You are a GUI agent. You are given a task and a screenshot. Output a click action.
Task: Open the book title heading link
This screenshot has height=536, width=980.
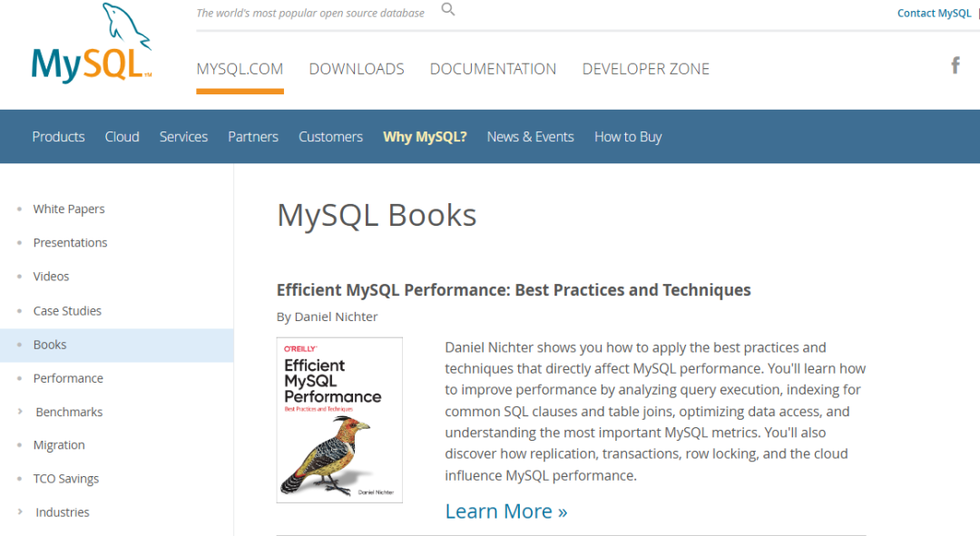coord(514,290)
